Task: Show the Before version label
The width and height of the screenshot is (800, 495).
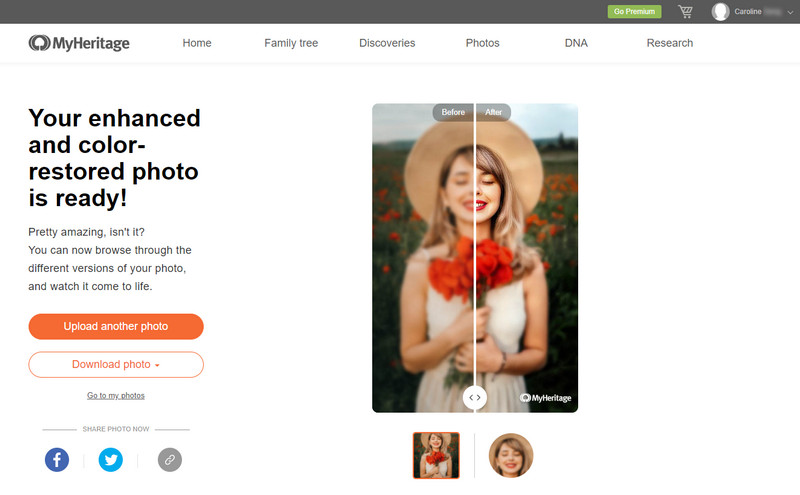Action: click(453, 112)
